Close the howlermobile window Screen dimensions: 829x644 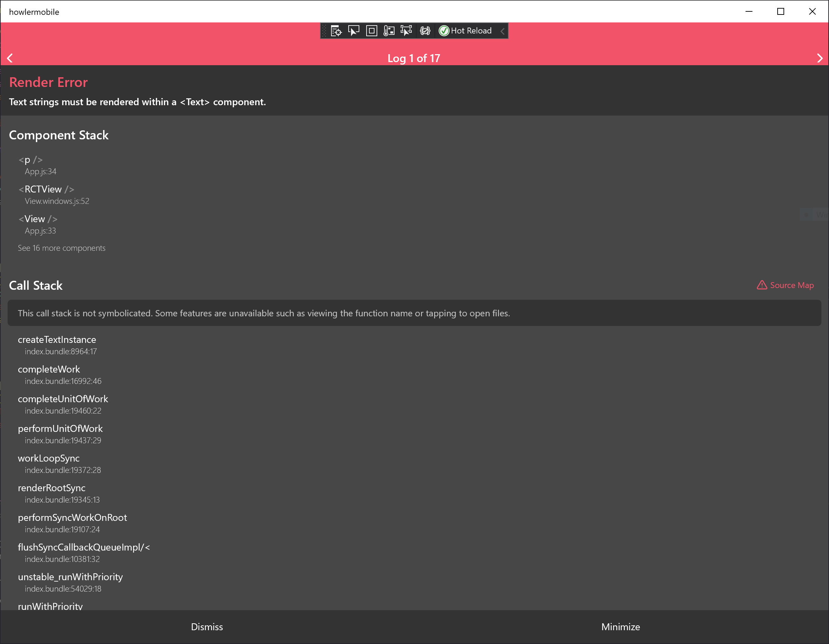[812, 11]
